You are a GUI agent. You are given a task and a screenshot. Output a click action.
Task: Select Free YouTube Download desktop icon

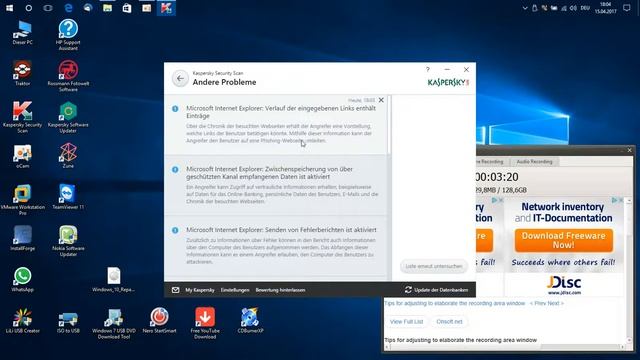205,324
